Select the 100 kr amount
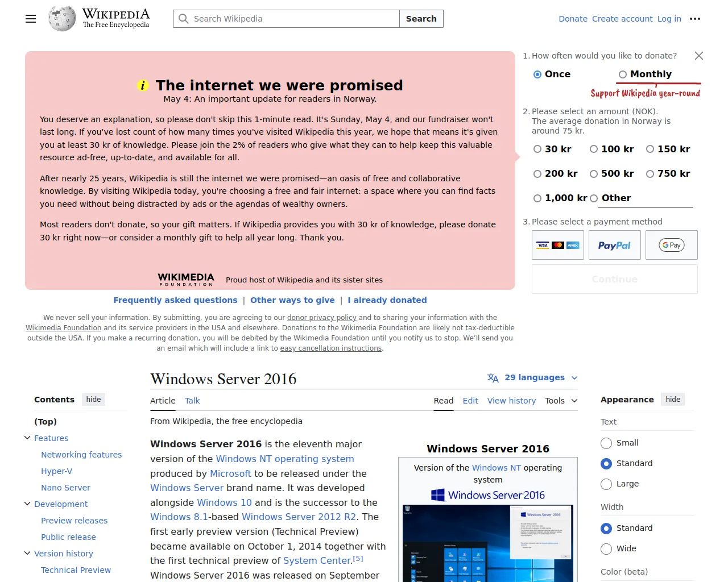This screenshot has height=582, width=728. point(594,149)
